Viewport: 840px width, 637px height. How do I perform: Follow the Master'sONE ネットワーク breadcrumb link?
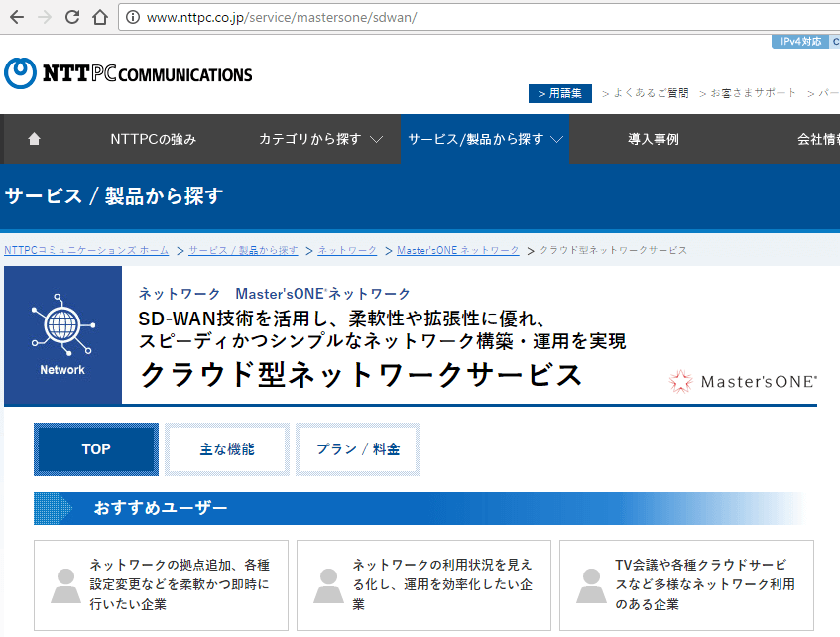(x=457, y=250)
